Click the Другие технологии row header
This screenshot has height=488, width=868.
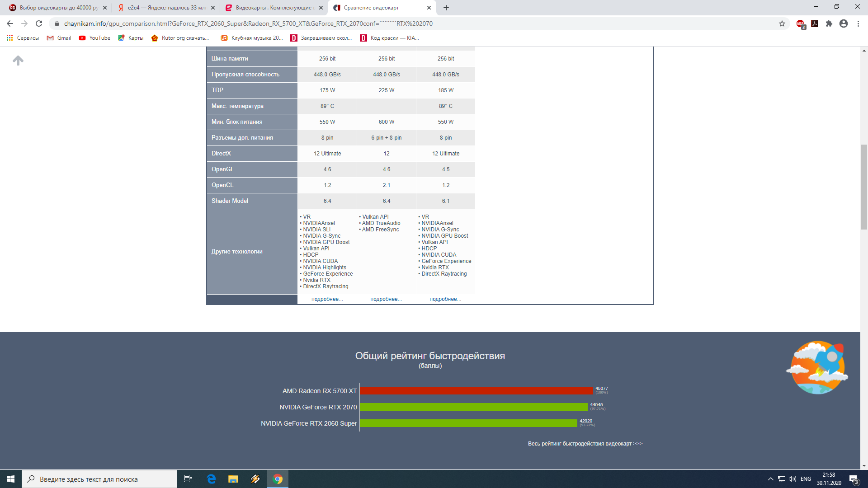pos(252,252)
